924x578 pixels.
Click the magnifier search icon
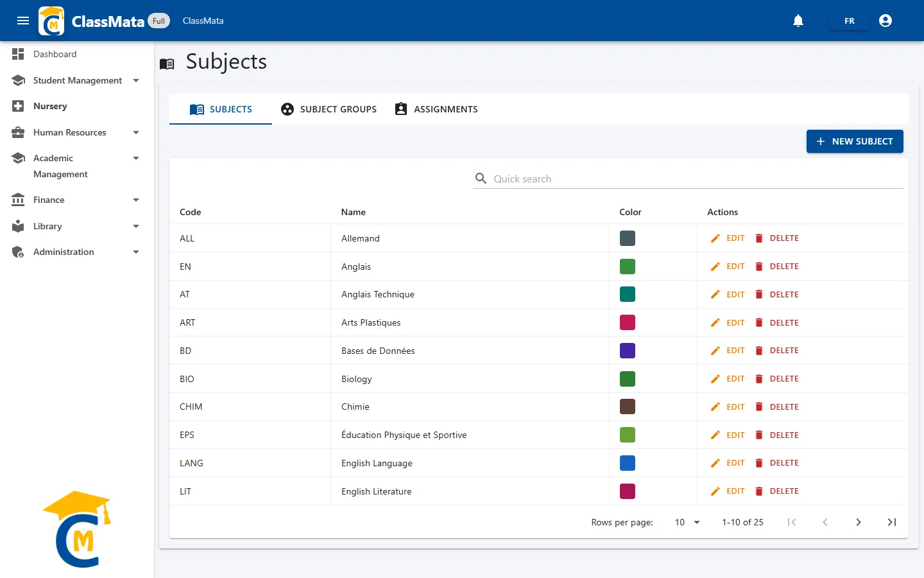click(x=481, y=178)
